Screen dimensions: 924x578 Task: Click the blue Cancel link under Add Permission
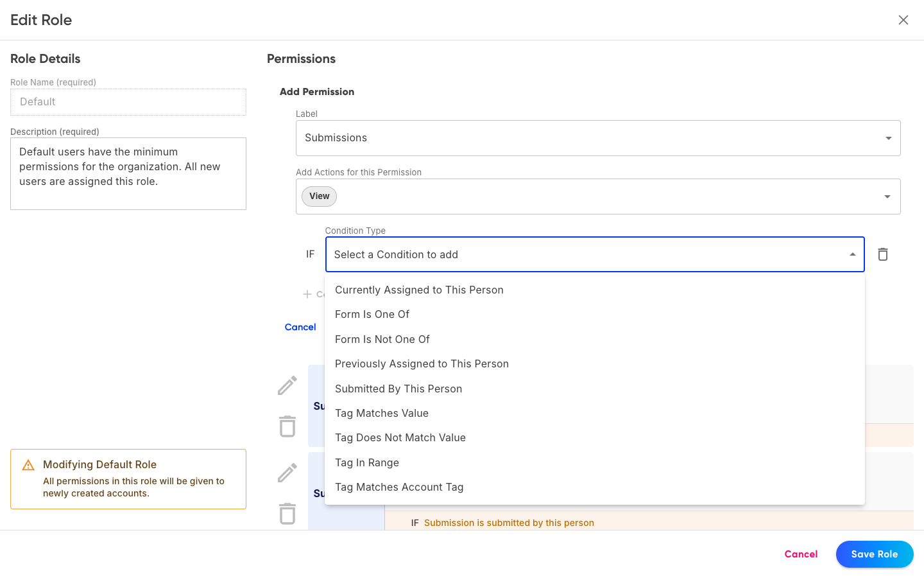click(300, 327)
